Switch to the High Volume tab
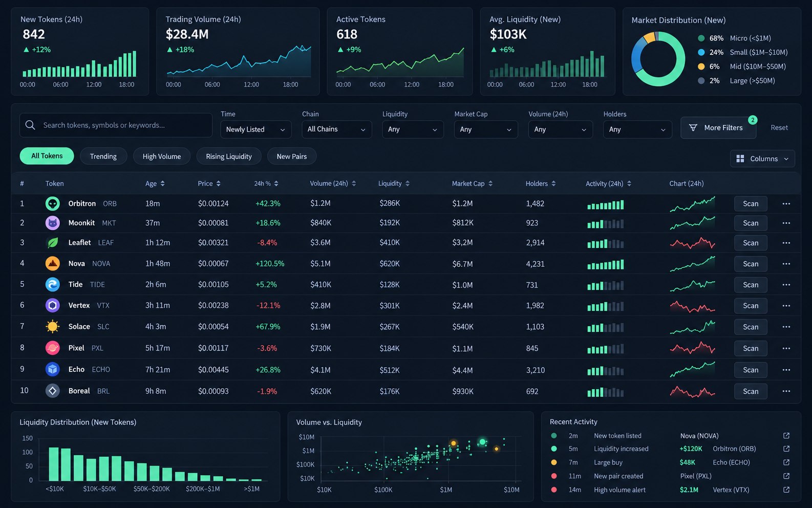812x508 pixels. pos(162,156)
